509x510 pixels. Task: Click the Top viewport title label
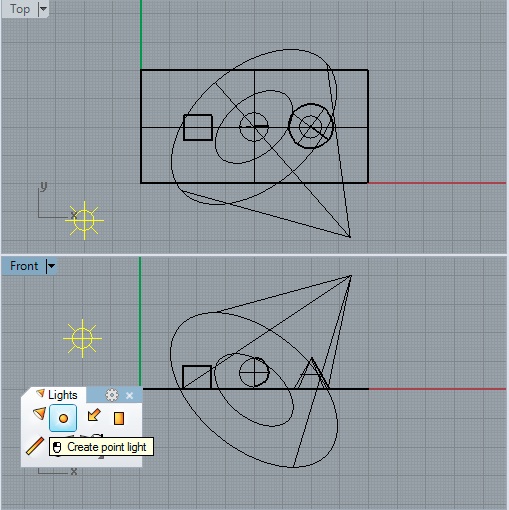[20, 9]
